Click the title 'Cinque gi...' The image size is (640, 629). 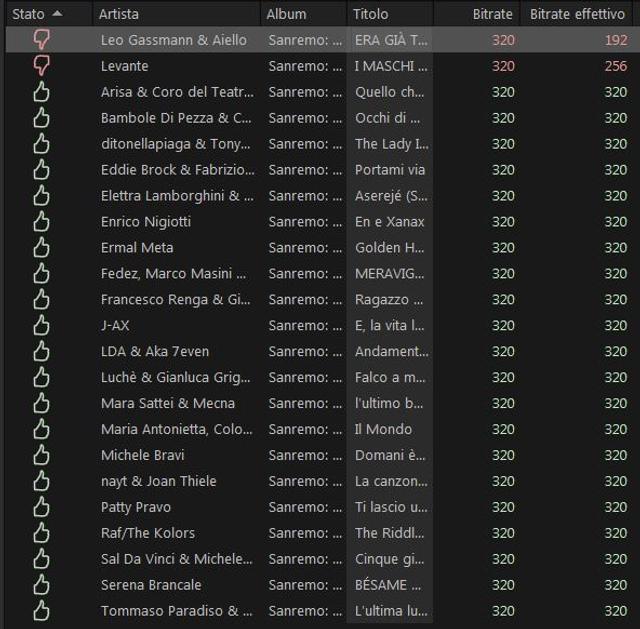click(x=389, y=559)
